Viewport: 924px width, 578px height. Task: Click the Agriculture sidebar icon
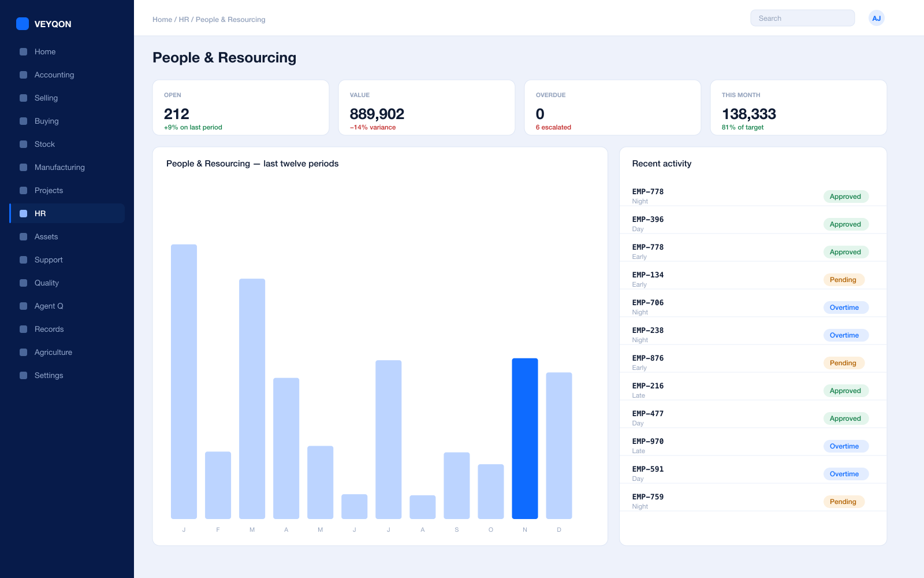click(x=23, y=352)
